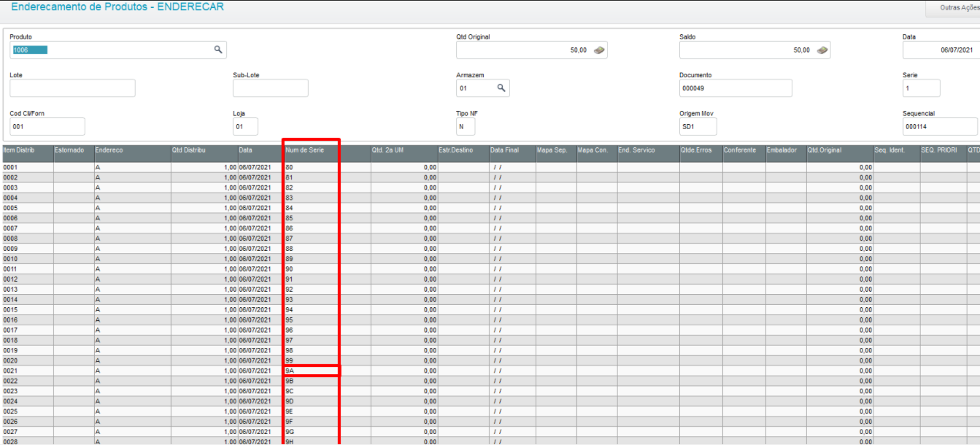Select grid row 0015
This screenshot has width=980, height=445.
click(490, 309)
